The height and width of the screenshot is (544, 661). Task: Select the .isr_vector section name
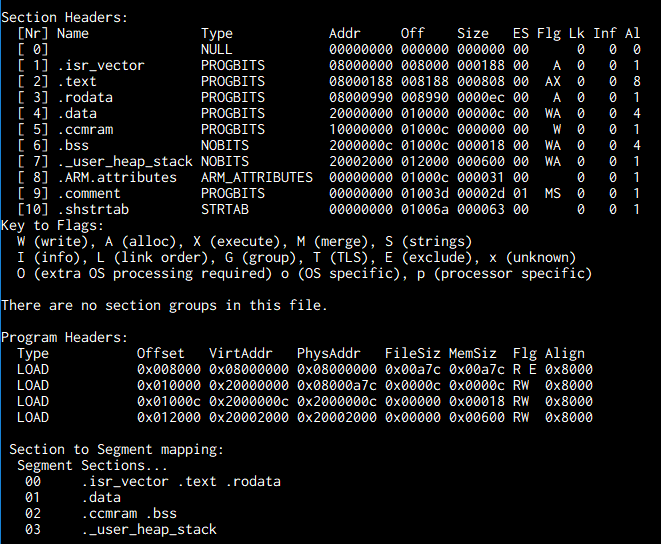[101, 66]
